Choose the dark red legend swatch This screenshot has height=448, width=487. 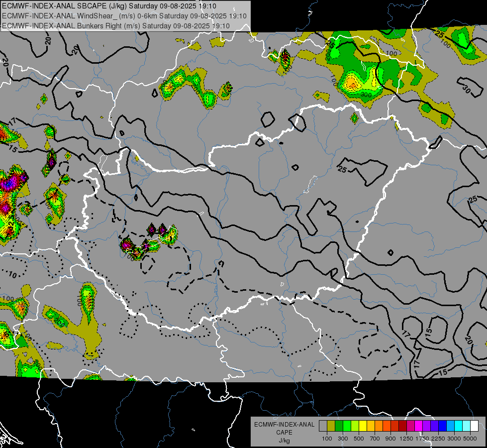click(x=402, y=426)
